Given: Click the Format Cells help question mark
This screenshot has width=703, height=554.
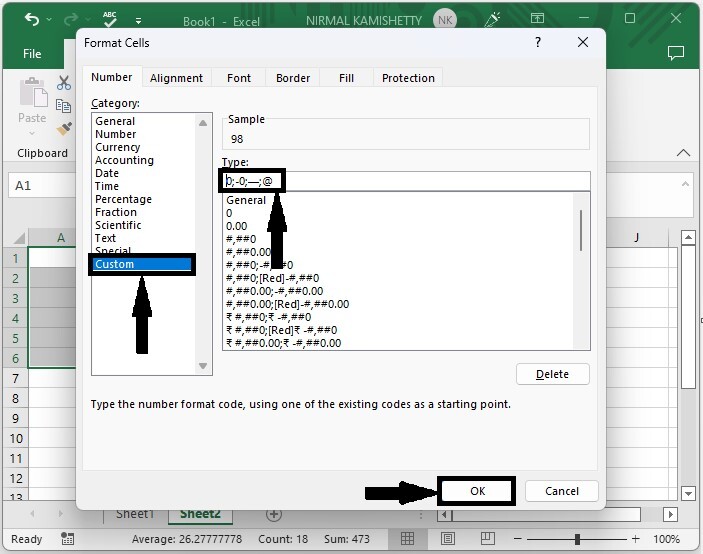Looking at the screenshot, I should tap(538, 43).
